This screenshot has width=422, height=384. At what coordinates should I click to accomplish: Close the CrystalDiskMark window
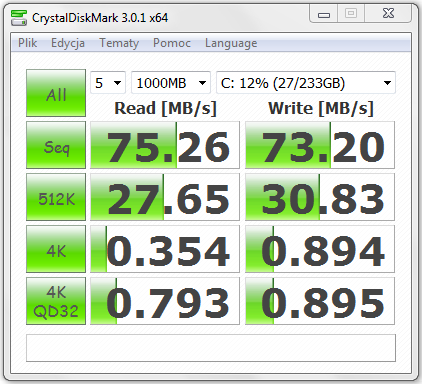coord(388,14)
